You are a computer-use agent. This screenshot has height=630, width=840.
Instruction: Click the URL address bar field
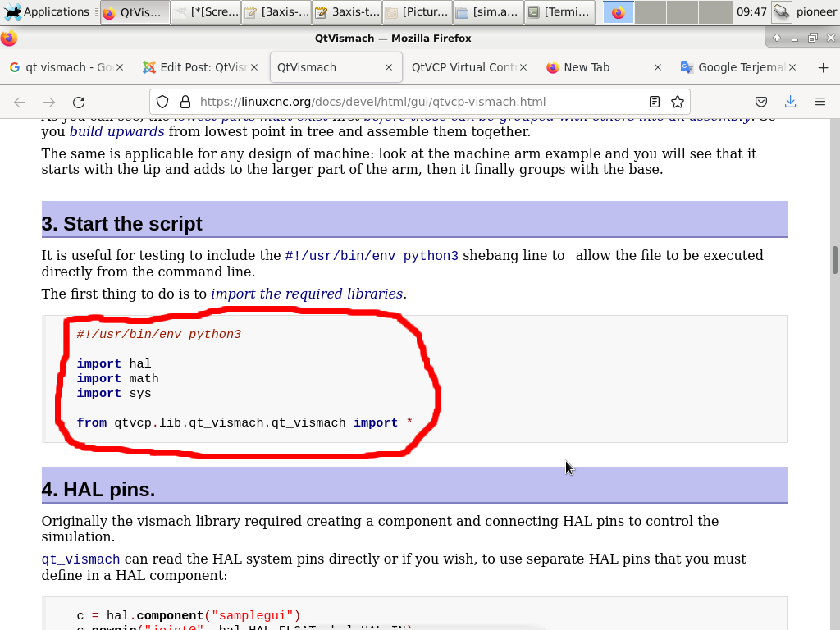[x=410, y=102]
